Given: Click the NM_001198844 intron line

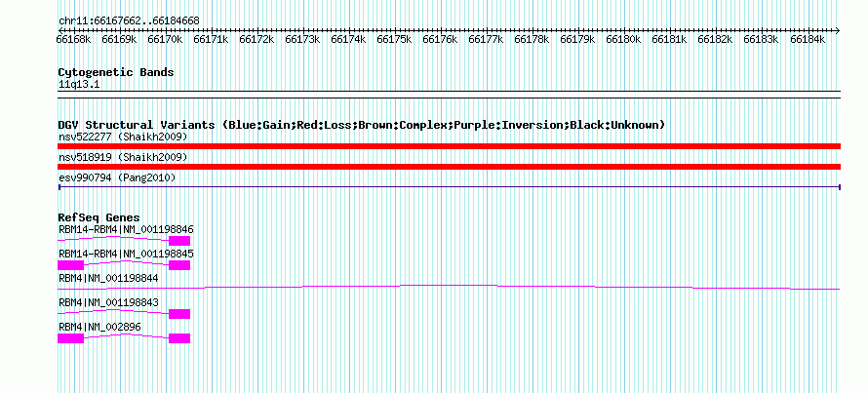Looking at the screenshot, I should click(x=449, y=287).
